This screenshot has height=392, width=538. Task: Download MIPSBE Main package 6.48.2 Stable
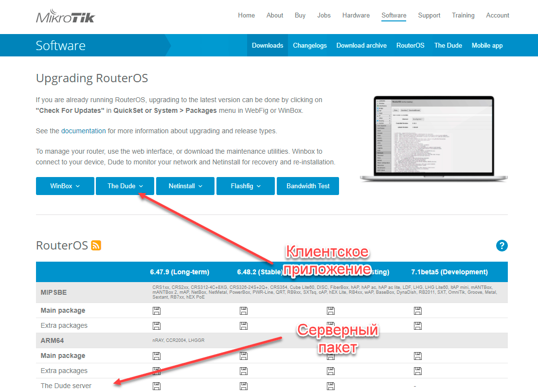(x=244, y=311)
